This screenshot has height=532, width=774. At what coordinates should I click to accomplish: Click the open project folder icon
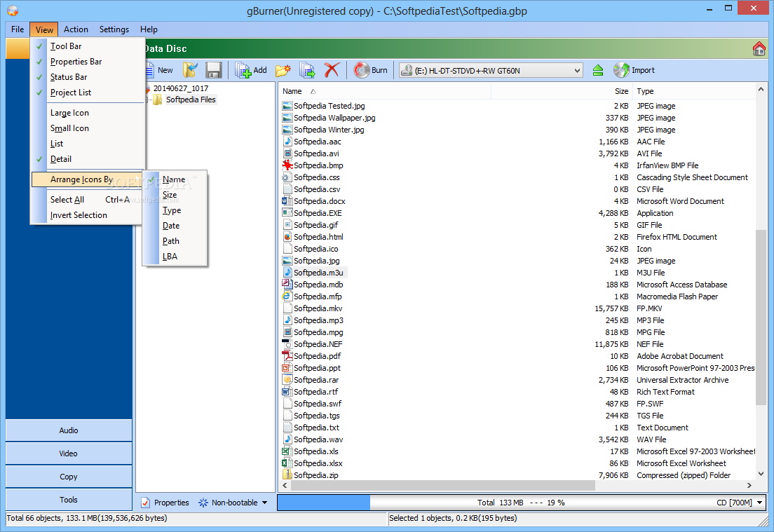point(190,70)
